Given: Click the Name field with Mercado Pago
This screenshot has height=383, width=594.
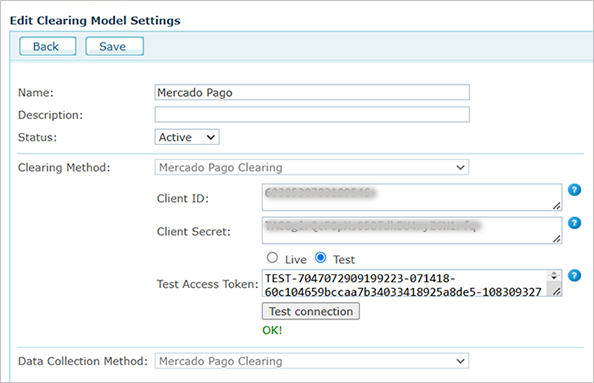Looking at the screenshot, I should point(312,92).
